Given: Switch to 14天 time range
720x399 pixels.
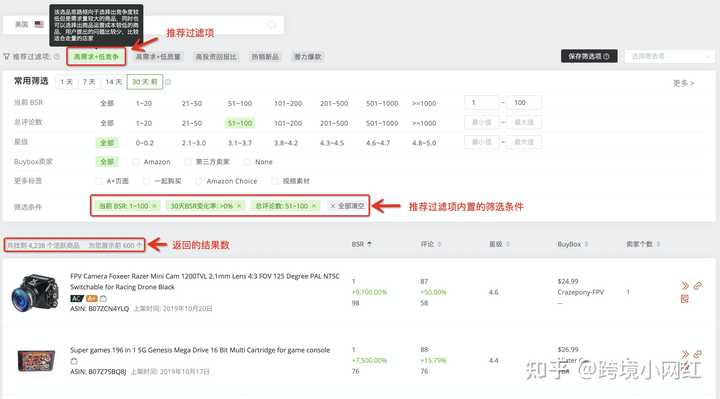Looking at the screenshot, I should coord(113,82).
